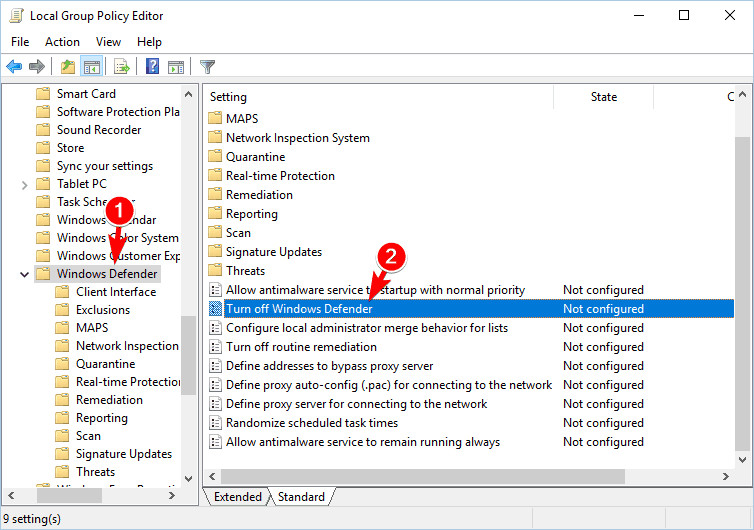The image size is (754, 530).
Task: Click the folder icon beside Threats in the settings list
Action: tap(215, 270)
